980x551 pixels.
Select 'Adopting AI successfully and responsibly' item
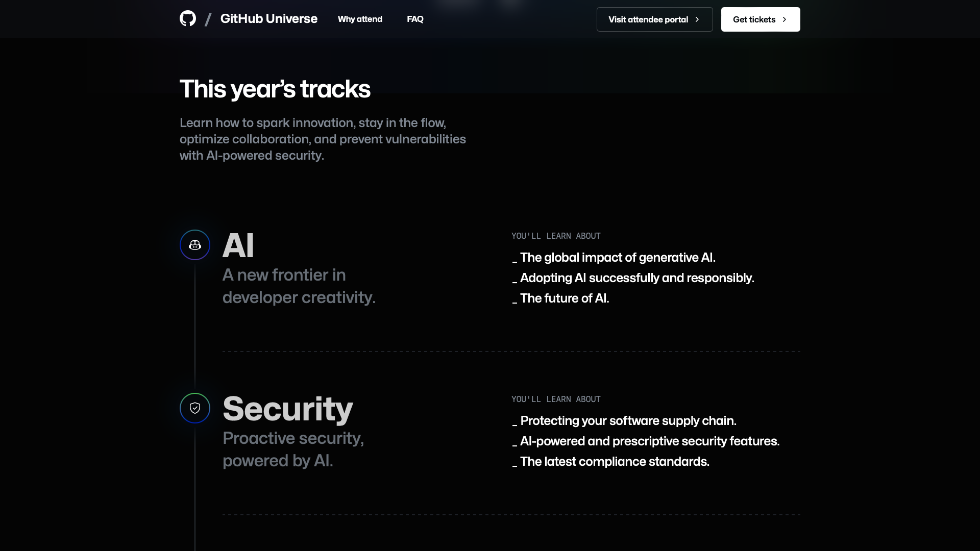[x=637, y=278]
